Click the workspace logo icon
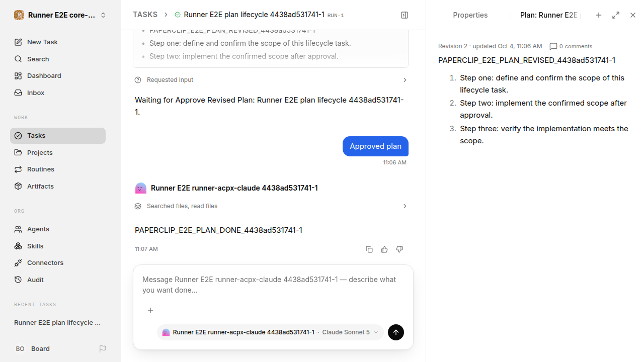 (19, 15)
